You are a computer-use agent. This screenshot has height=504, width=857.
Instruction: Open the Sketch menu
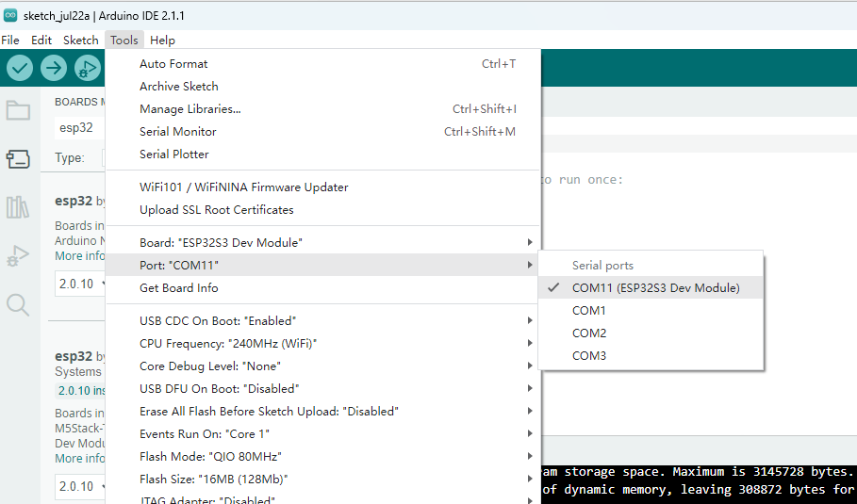[x=81, y=40]
